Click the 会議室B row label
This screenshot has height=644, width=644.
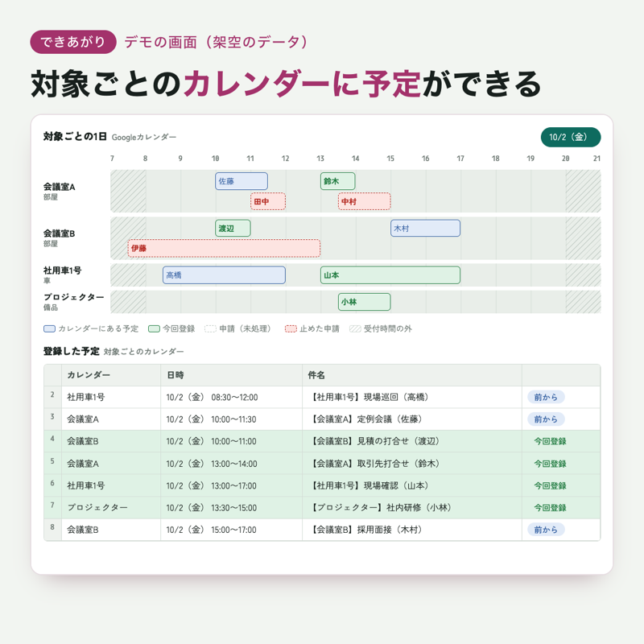coord(59,233)
